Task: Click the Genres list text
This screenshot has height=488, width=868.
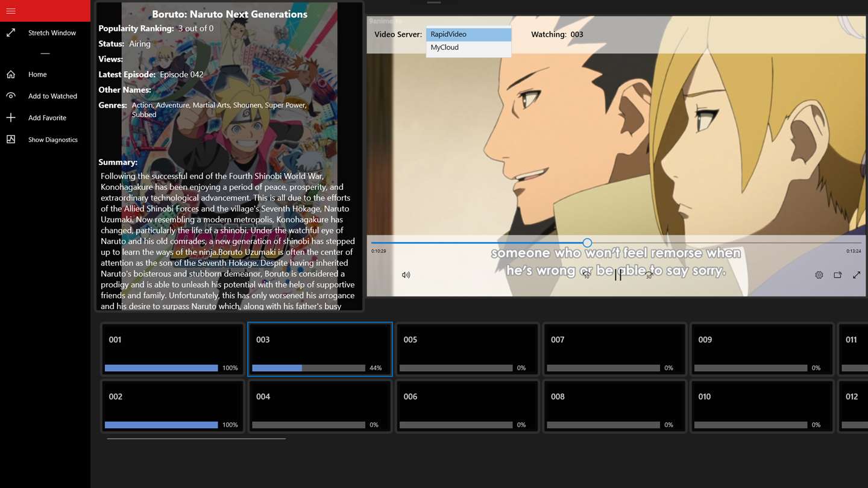Action: coord(219,110)
